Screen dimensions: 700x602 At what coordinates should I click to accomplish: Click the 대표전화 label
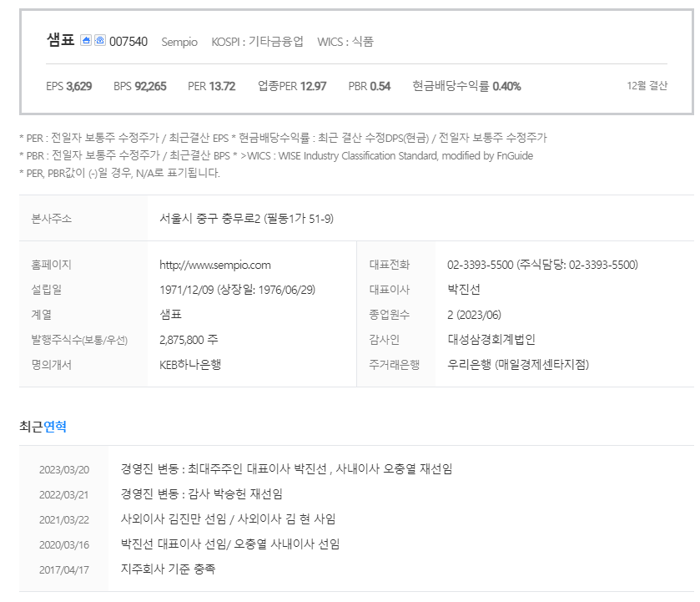click(390, 265)
